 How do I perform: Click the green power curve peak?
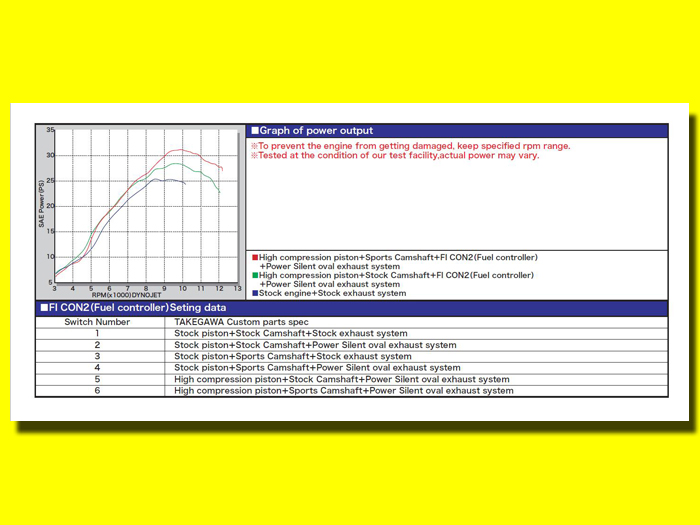[176, 163]
